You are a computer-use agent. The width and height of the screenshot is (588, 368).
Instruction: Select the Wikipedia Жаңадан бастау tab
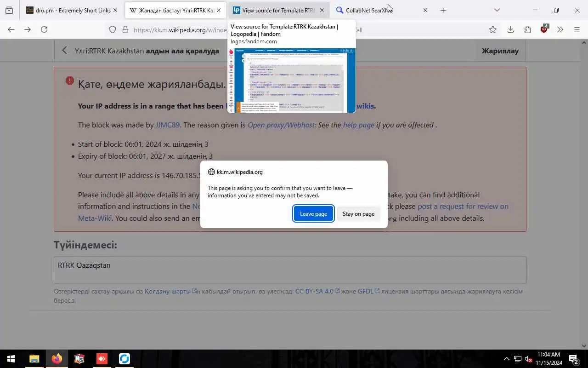[x=176, y=10]
